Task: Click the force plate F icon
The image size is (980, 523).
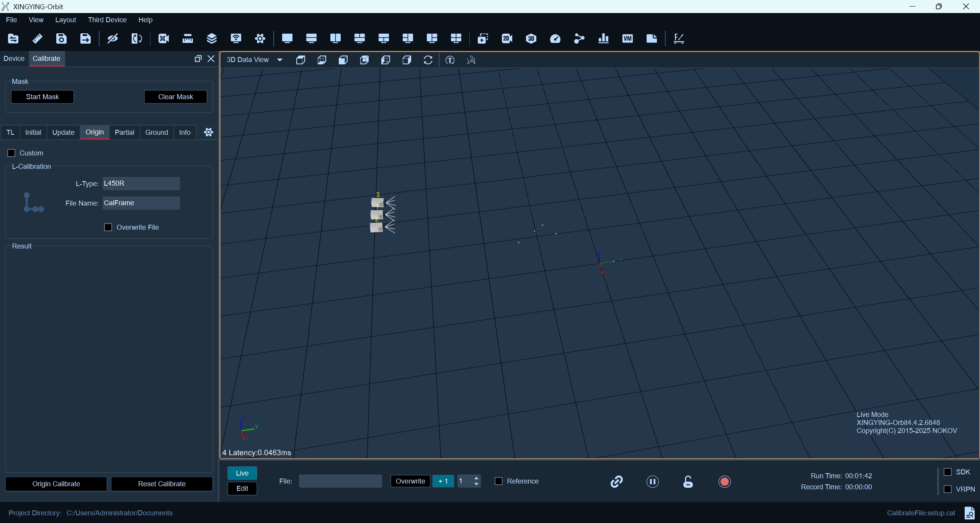Action: click(679, 38)
